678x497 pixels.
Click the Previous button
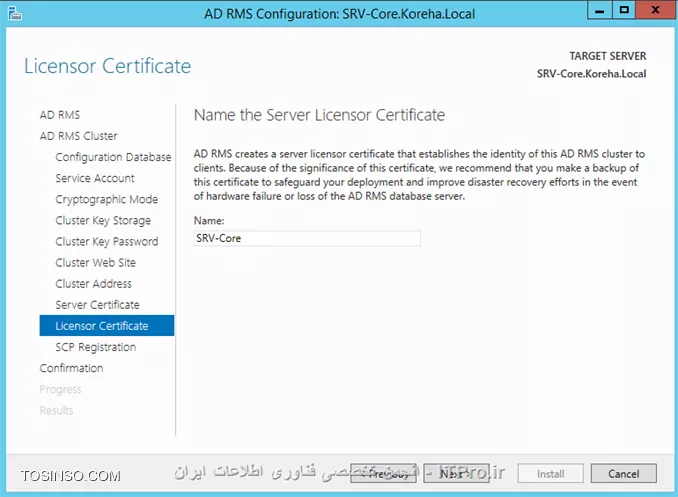point(383,474)
